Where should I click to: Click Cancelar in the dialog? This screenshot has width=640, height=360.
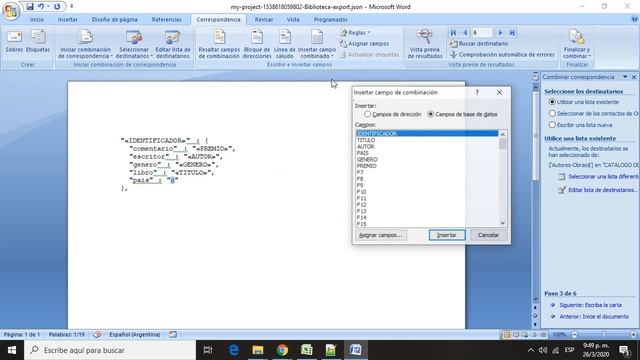(x=489, y=235)
